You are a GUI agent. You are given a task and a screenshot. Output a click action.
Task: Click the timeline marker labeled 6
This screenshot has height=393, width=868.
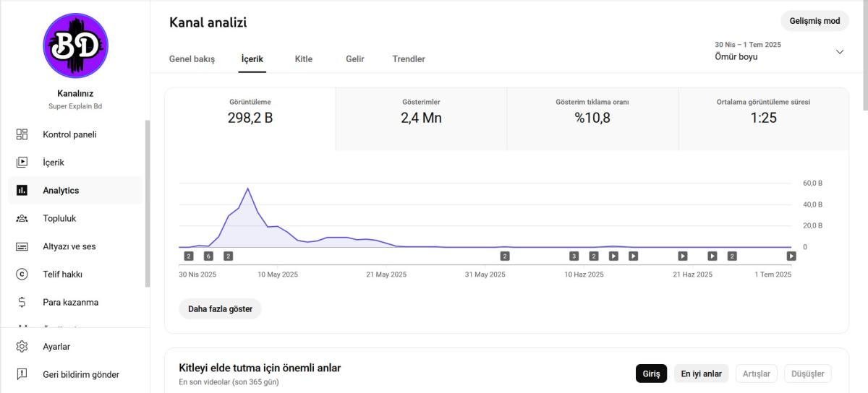tap(208, 256)
